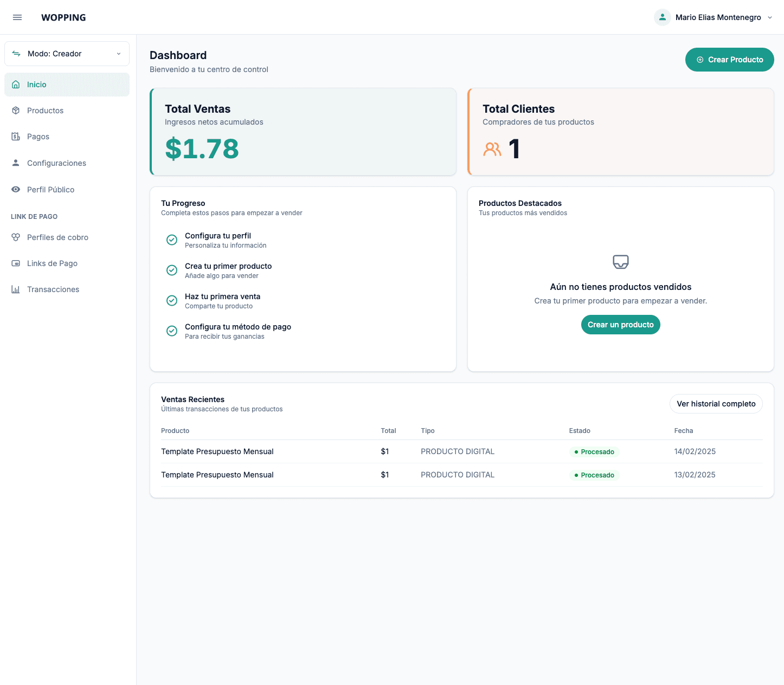Screen dimensions: 784x685
Task: Go to Inicio in the sidebar
Action: (x=67, y=85)
